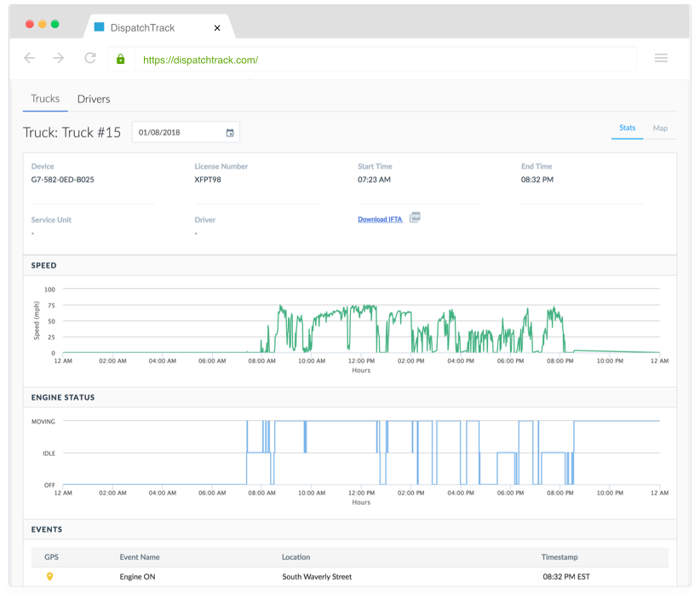The image size is (700, 600).
Task: Click the green padlock security icon
Action: click(121, 59)
